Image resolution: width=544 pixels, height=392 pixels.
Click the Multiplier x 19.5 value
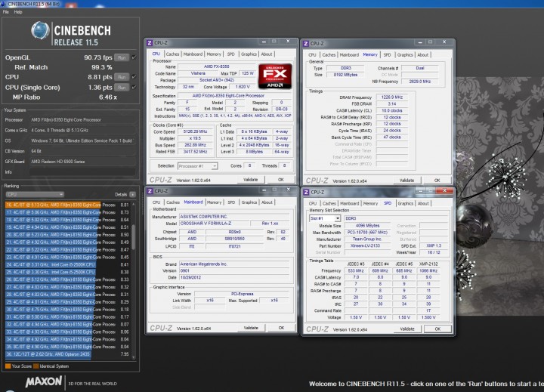pos(196,138)
